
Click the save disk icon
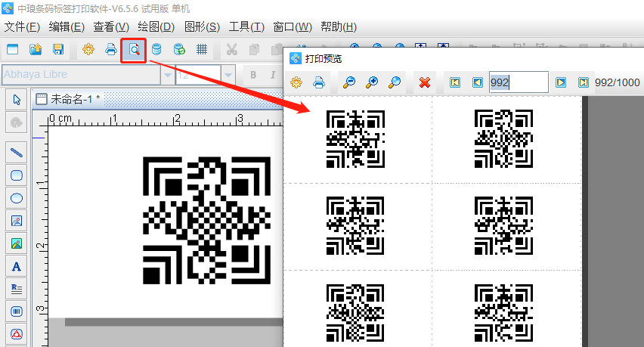[58, 50]
